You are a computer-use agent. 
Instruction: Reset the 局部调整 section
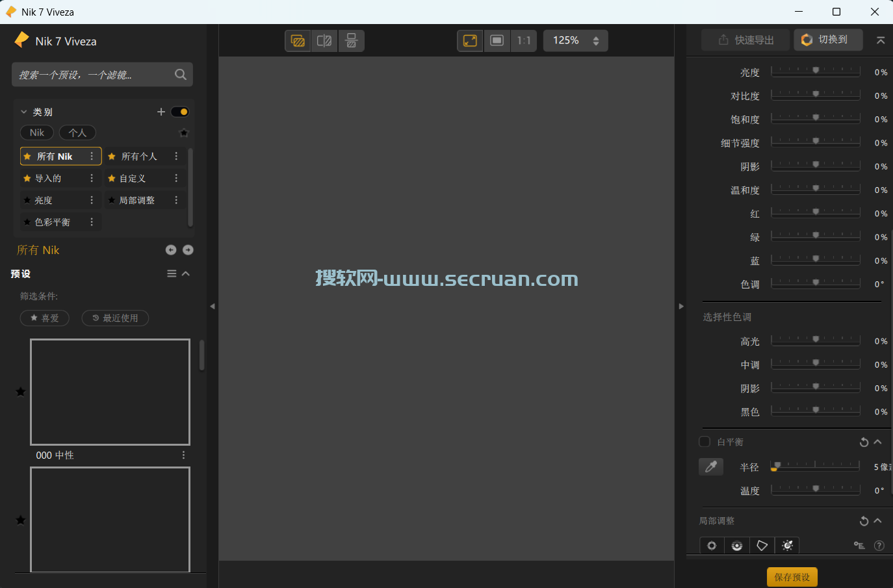864,521
